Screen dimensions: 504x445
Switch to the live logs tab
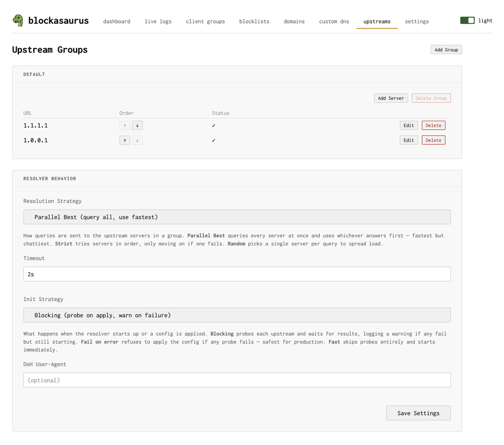[158, 21]
